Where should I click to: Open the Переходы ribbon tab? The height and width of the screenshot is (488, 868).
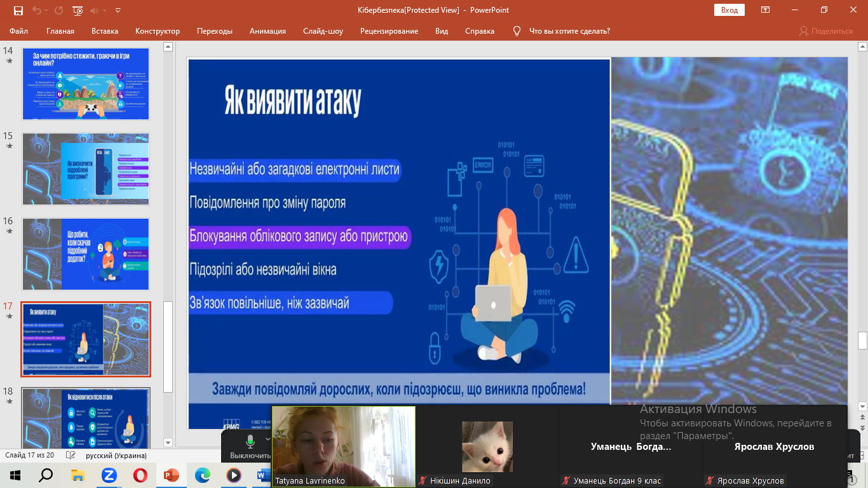click(215, 31)
